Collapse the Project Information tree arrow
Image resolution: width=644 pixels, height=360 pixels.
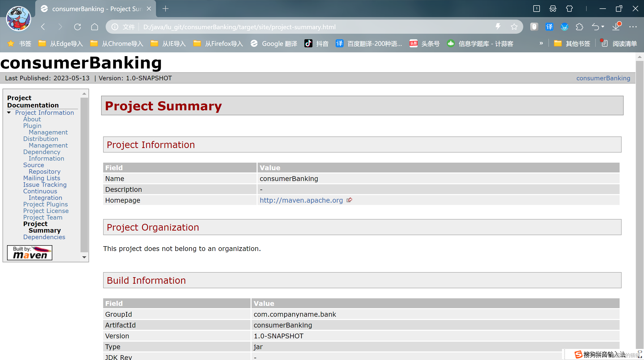tap(9, 113)
